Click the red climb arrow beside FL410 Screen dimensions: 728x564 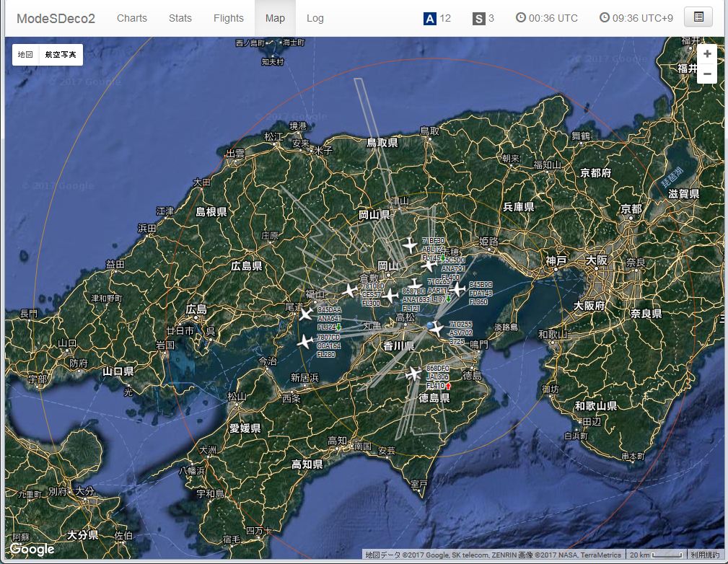448,386
